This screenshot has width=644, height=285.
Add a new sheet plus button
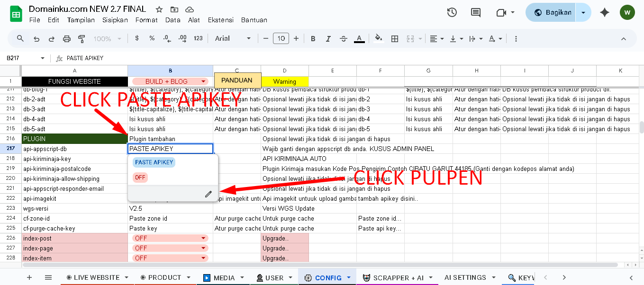pyautogui.click(x=29, y=277)
